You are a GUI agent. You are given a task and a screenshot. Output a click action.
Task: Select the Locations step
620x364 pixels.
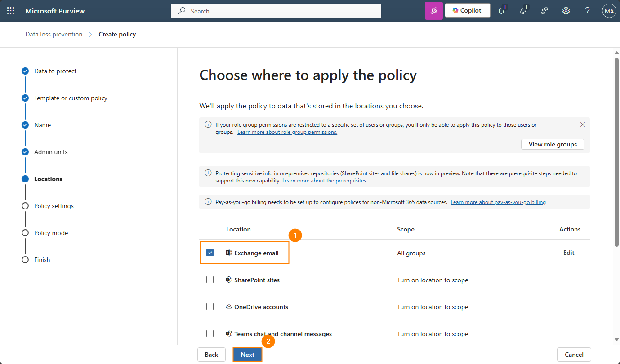click(x=48, y=179)
